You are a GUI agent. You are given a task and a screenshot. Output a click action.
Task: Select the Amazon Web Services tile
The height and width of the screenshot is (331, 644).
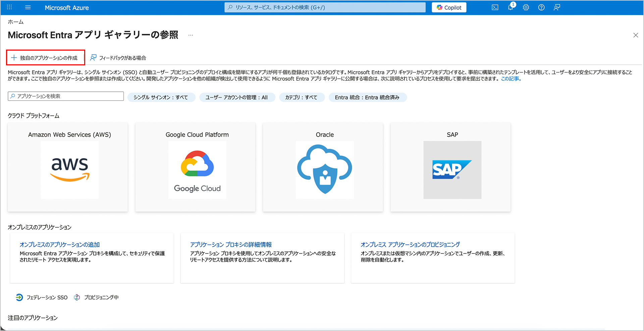click(68, 167)
